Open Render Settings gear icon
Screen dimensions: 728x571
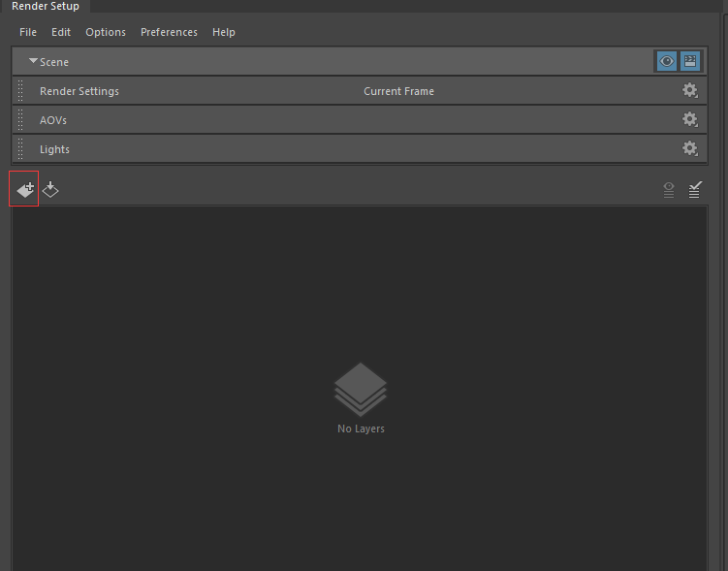(689, 91)
